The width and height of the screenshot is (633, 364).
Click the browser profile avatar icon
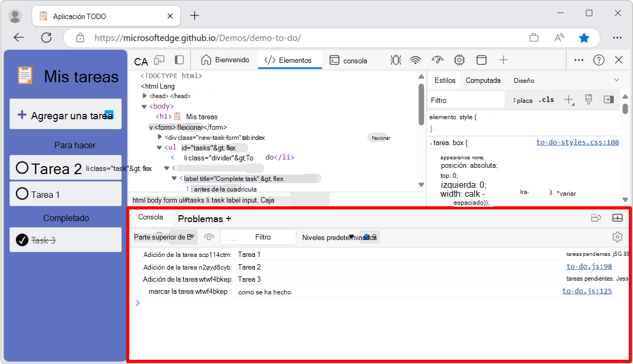coord(16,16)
